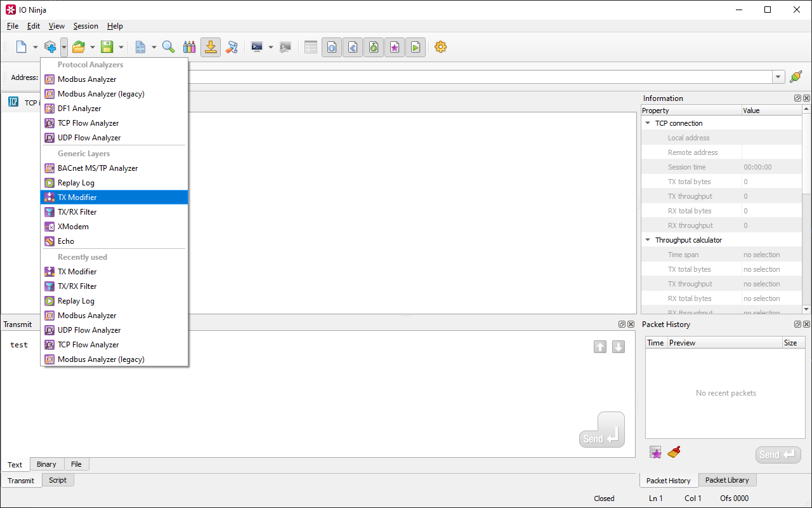Click the Preview column header

point(724,343)
